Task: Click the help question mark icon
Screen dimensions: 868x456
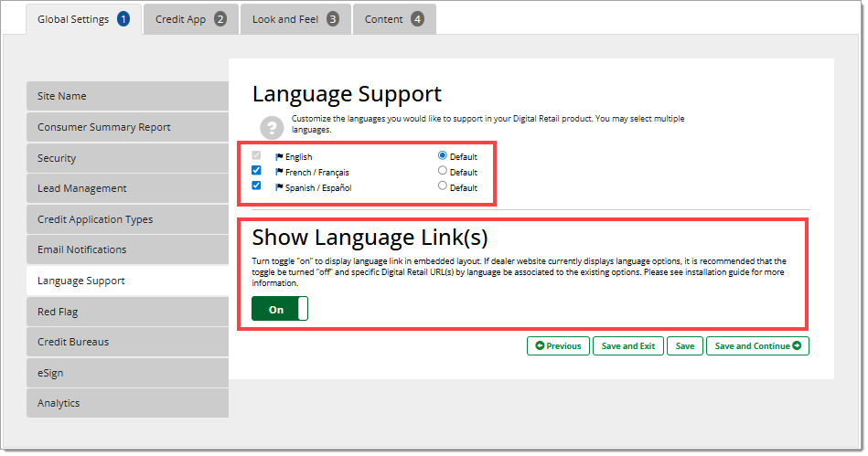Action: point(270,127)
